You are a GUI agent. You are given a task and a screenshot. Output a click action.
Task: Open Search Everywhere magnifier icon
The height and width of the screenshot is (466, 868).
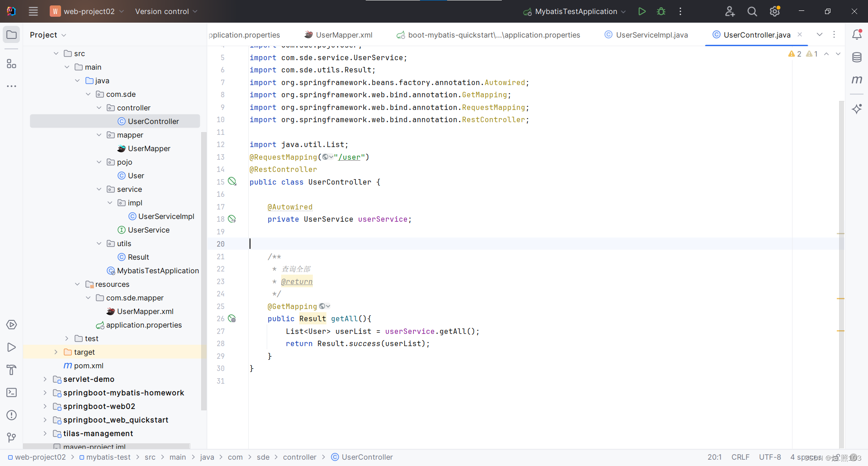[752, 11]
